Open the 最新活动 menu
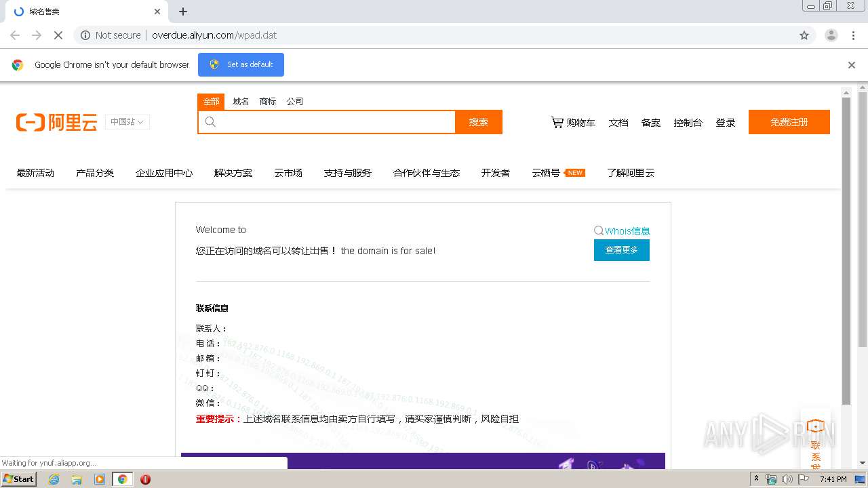 click(35, 173)
